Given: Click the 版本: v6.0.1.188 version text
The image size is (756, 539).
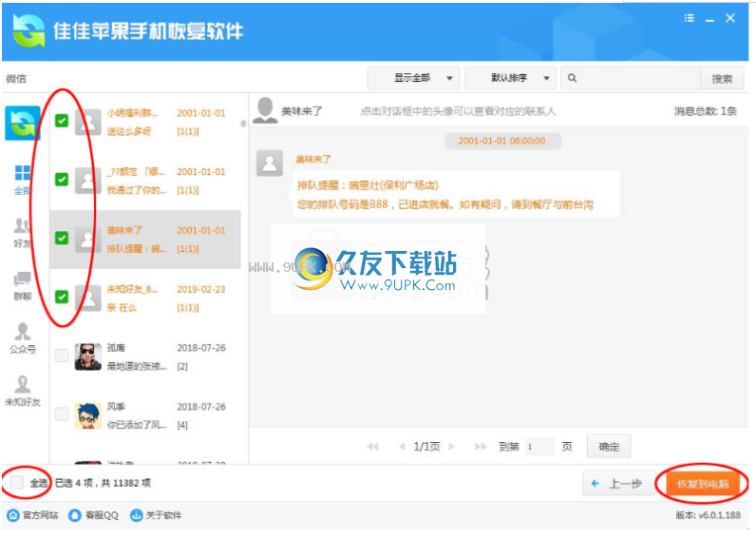Looking at the screenshot, I should click(709, 515).
